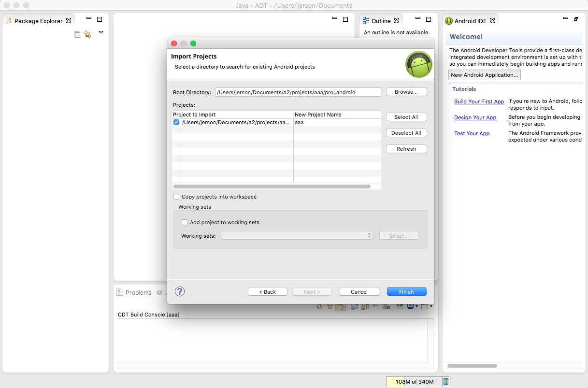The height and width of the screenshot is (388, 588).
Task: Open the Package Explorer view menu triangle
Action: [101, 32]
